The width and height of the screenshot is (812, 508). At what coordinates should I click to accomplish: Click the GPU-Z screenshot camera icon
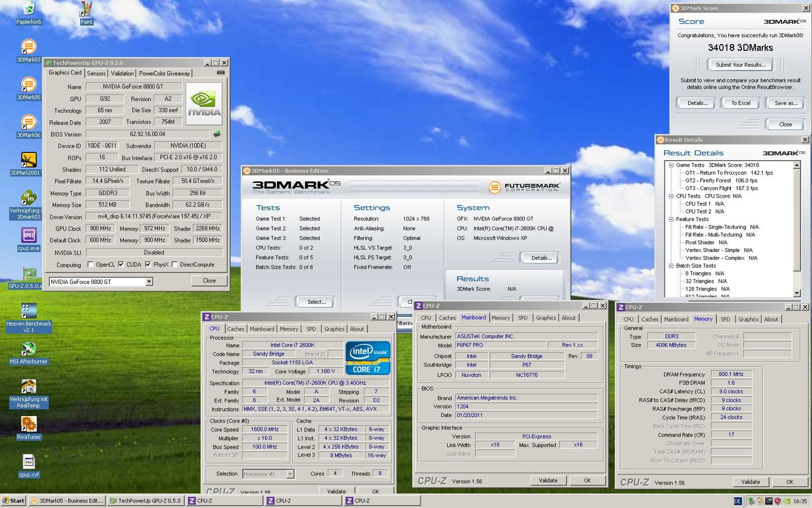[x=221, y=73]
